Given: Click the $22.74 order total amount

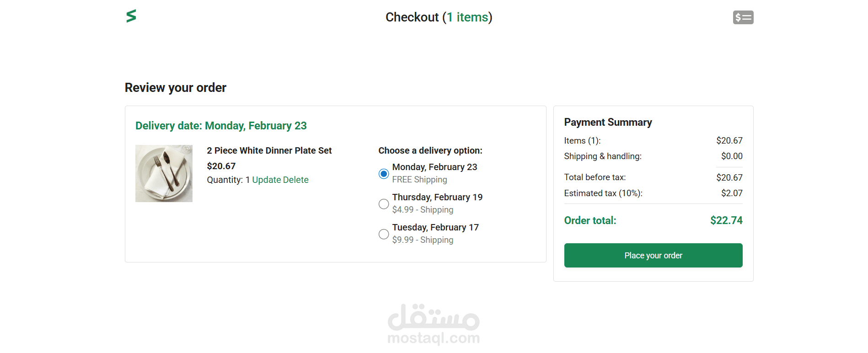Looking at the screenshot, I should (726, 220).
